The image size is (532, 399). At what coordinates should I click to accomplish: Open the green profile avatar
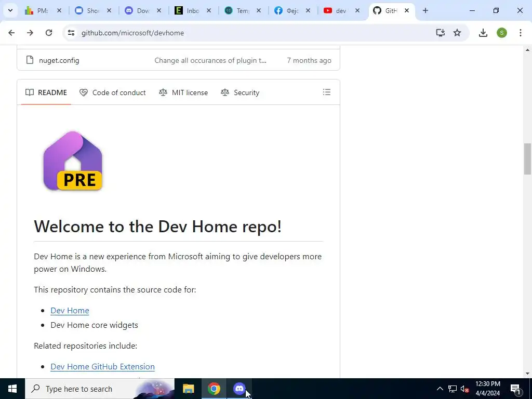[501, 33]
